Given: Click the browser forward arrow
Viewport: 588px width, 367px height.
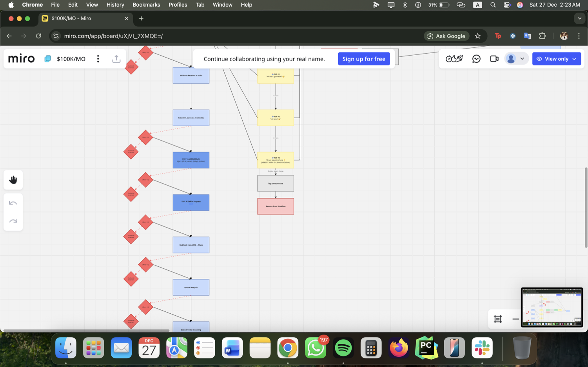Looking at the screenshot, I should (x=24, y=36).
